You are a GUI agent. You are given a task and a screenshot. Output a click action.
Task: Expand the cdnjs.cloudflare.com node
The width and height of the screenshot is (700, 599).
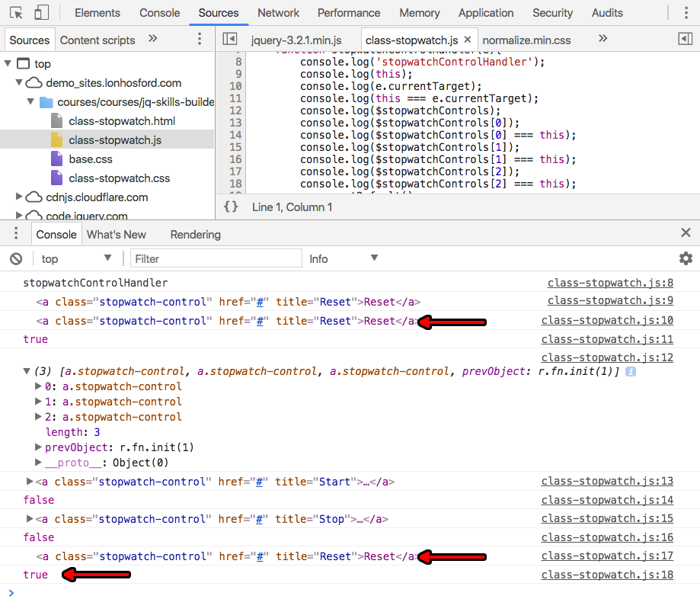coord(19,197)
